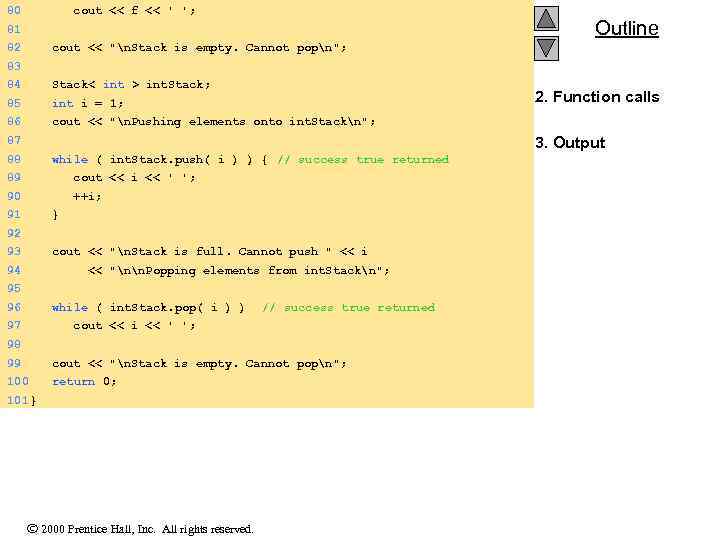Screen dimensions: 720x540
Task: Click line number 84
Action: click(14, 84)
